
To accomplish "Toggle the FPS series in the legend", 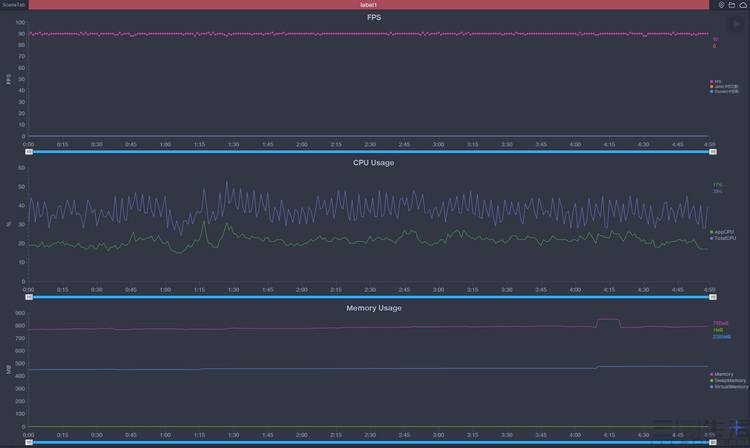I will point(716,81).
